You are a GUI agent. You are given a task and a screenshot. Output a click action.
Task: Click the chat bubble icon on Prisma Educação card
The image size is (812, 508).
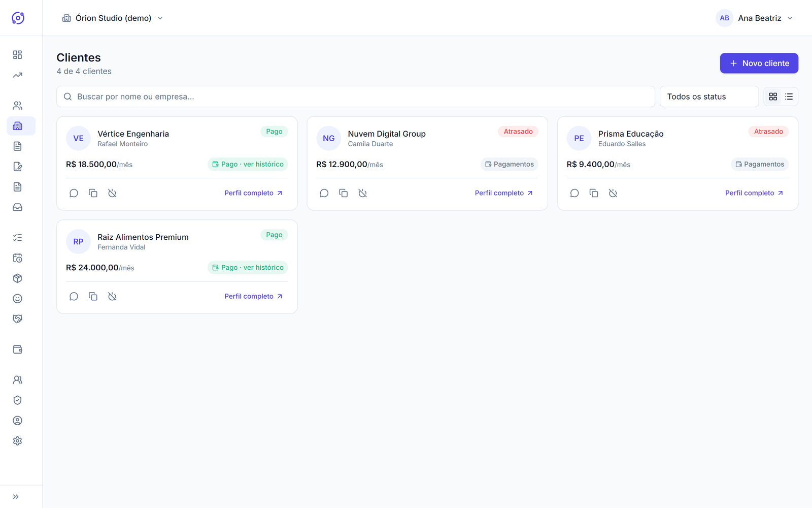click(574, 193)
